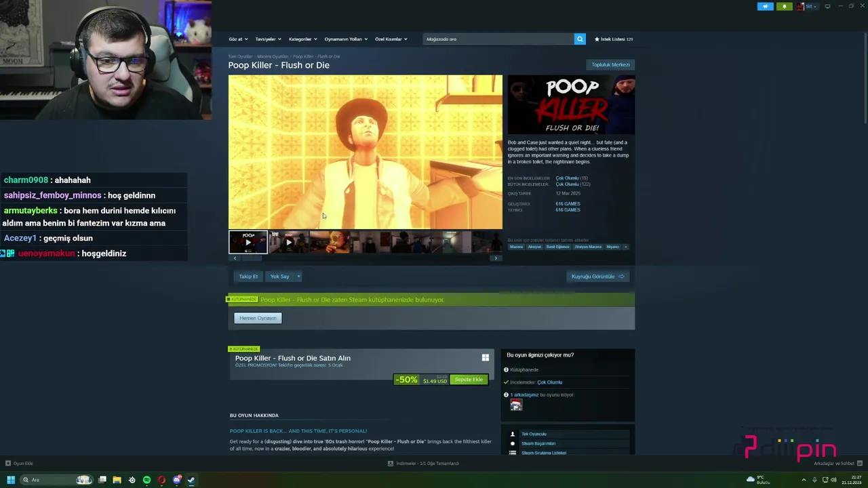Open the volume tray icon

tap(833, 480)
